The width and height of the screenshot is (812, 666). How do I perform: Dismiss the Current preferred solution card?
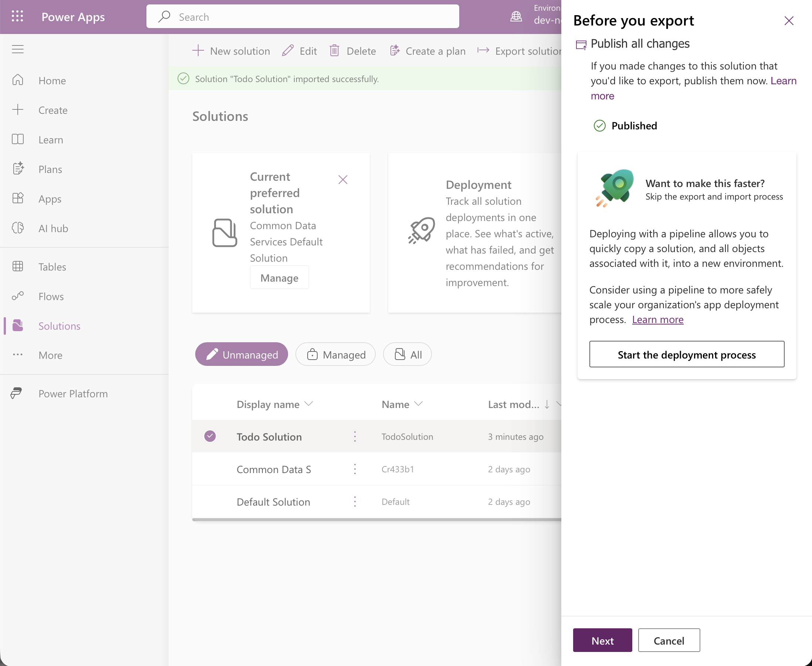(343, 180)
